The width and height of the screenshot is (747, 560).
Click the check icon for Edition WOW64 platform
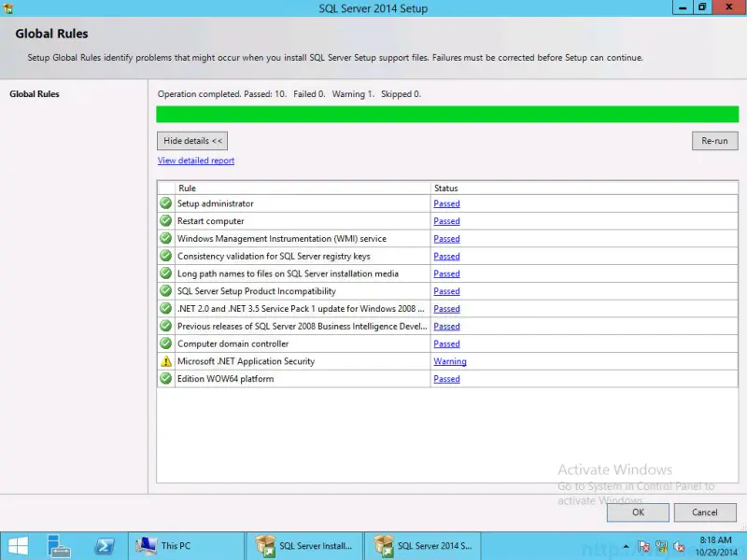point(165,379)
